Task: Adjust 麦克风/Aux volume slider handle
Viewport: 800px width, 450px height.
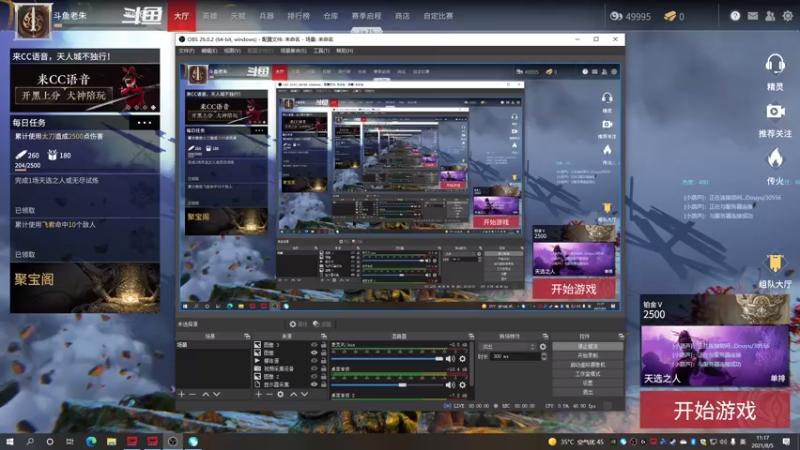Action: pos(439,359)
